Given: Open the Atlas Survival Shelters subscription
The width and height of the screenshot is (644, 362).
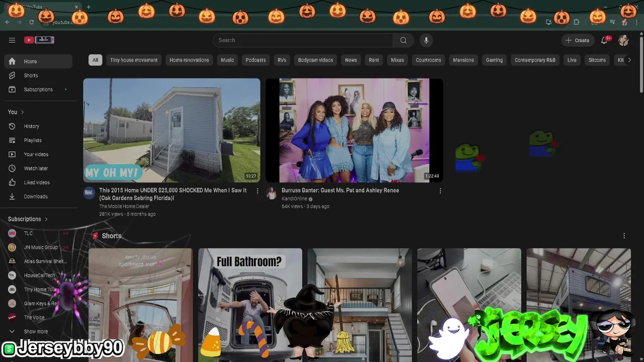Looking at the screenshot, I should [x=38, y=261].
